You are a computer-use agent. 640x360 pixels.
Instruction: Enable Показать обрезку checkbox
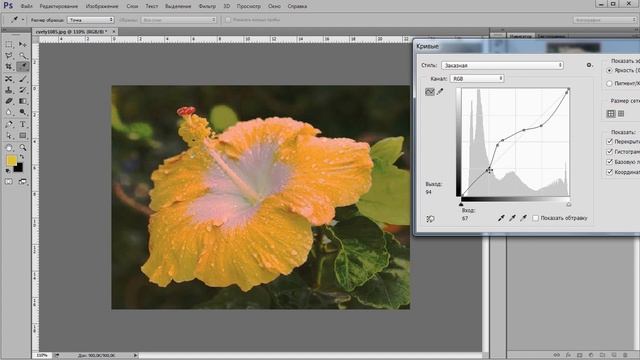click(536, 218)
